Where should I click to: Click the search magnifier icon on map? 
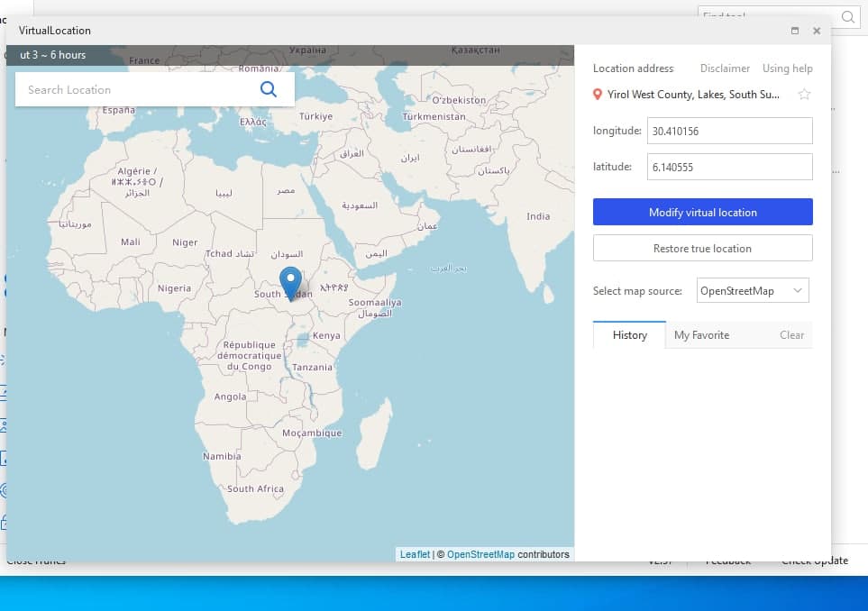(x=268, y=89)
